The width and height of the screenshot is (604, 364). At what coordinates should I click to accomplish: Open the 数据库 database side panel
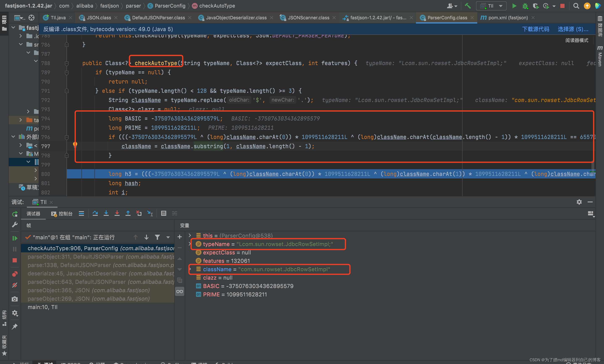click(x=600, y=26)
